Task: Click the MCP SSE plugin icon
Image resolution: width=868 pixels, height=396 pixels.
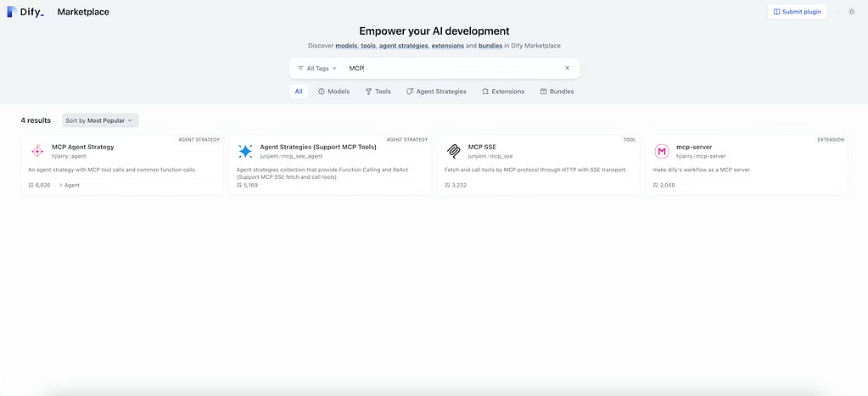Action: pyautogui.click(x=453, y=151)
